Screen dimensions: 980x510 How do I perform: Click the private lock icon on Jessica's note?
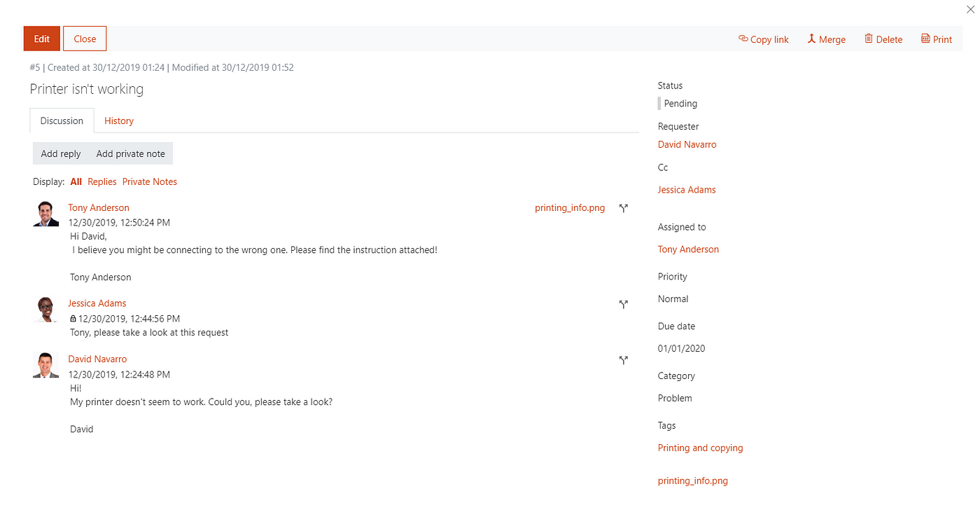73,319
